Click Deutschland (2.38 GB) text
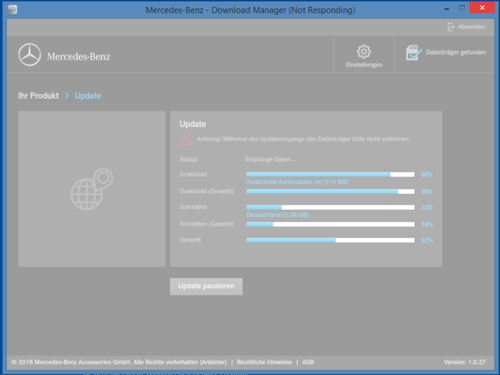500x375 pixels. point(277,215)
